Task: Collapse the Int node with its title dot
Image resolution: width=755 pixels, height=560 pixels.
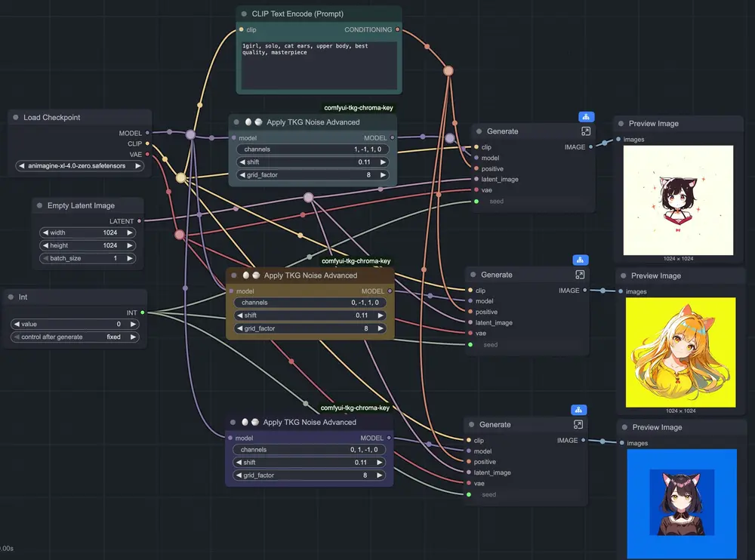Action: click(10, 297)
